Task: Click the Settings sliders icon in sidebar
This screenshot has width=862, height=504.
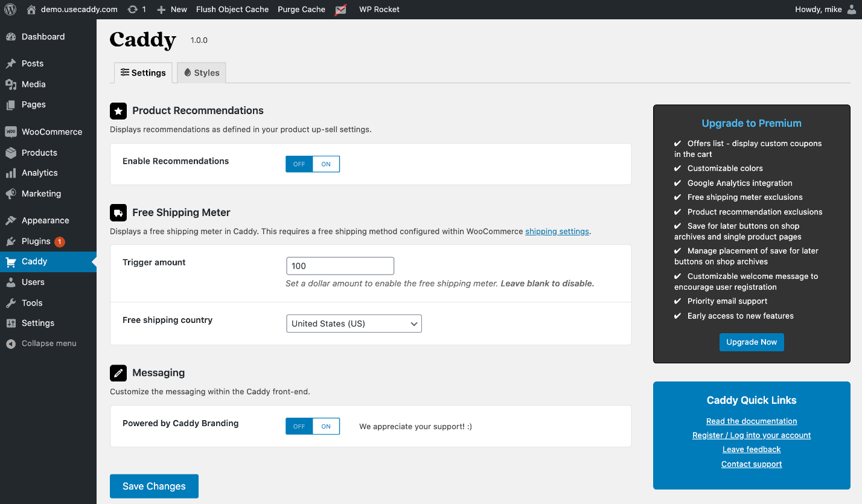Action: click(11, 324)
